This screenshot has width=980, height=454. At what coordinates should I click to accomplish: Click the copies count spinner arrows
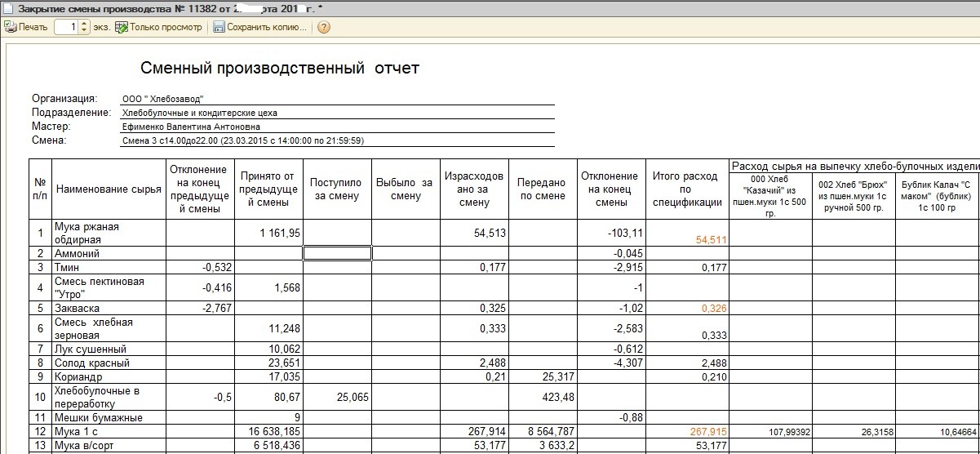pos(84,27)
